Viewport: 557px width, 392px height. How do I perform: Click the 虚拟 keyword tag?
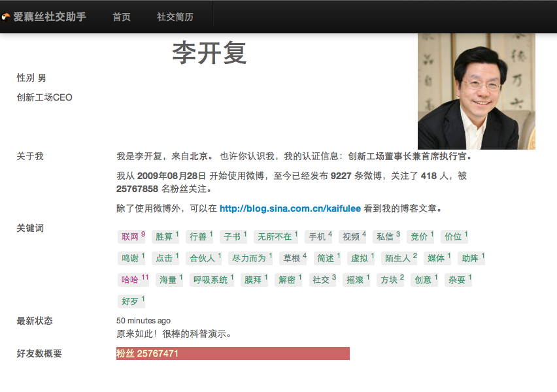361,258
